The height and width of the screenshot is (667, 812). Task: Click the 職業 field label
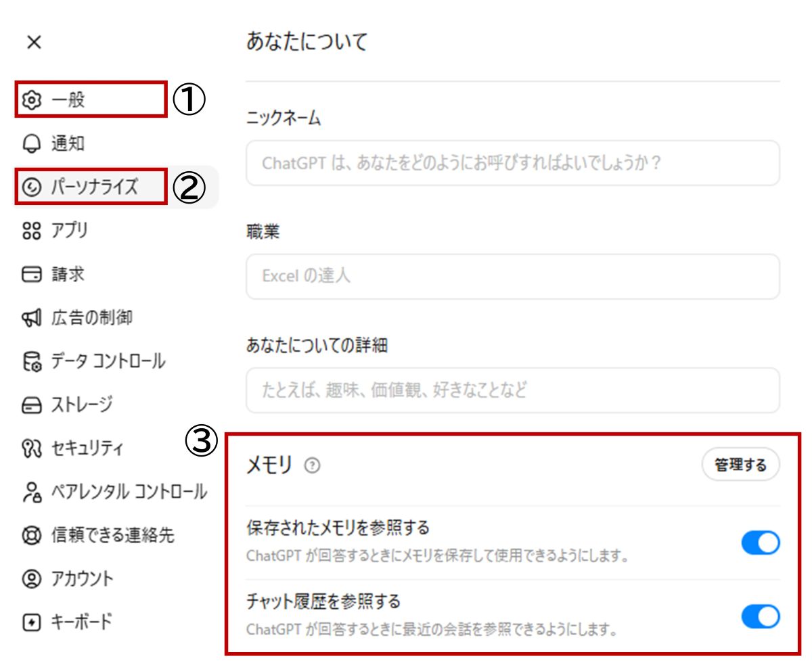pyautogui.click(x=263, y=232)
